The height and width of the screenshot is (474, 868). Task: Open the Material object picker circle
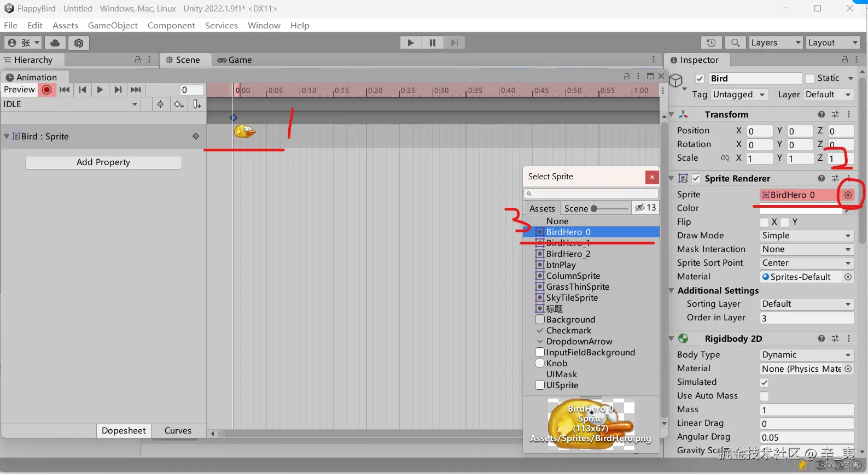point(848,277)
